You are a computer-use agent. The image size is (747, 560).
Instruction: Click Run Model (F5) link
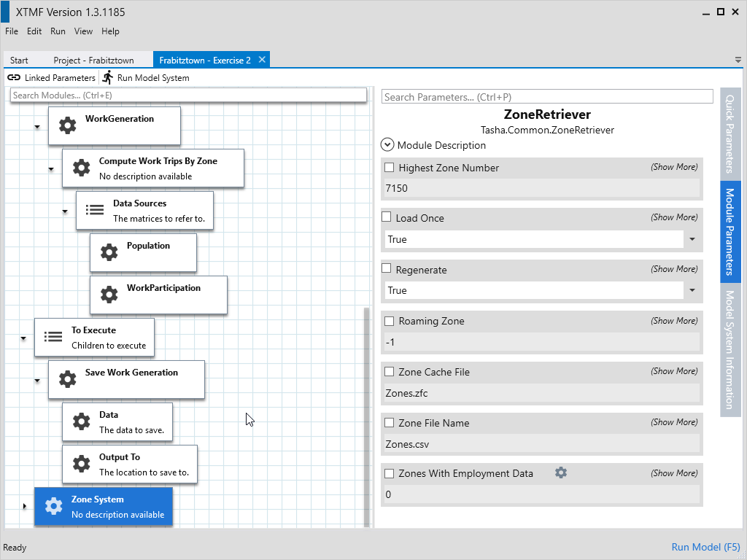(705, 547)
